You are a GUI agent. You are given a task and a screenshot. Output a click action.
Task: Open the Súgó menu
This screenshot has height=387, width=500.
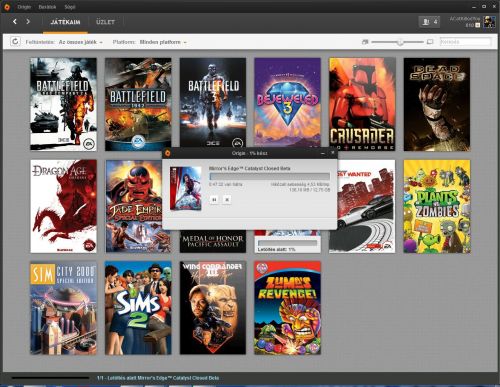click(70, 7)
